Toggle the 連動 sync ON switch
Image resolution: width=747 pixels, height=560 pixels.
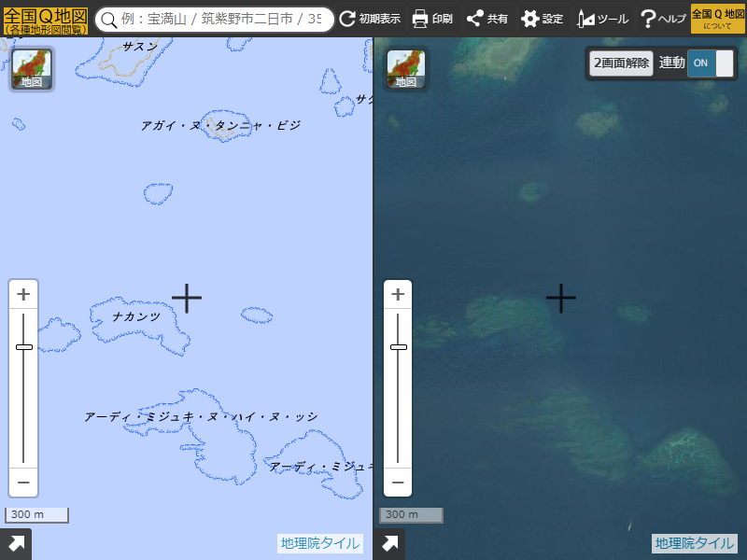point(710,63)
